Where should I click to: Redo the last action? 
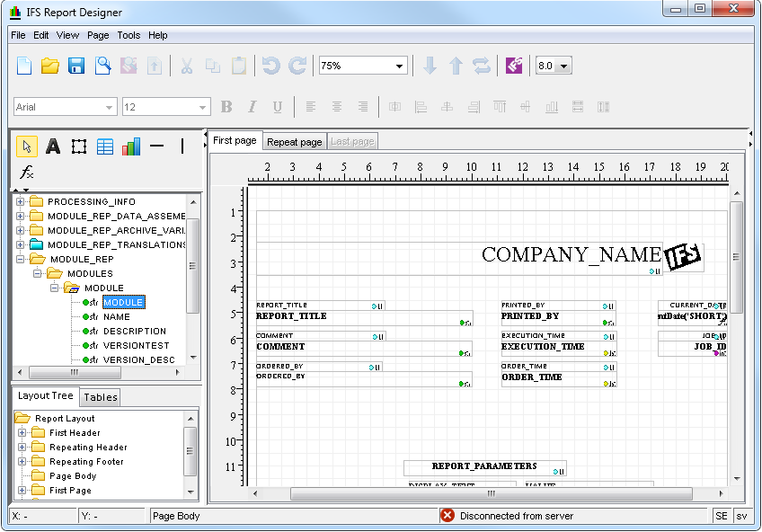[297, 66]
